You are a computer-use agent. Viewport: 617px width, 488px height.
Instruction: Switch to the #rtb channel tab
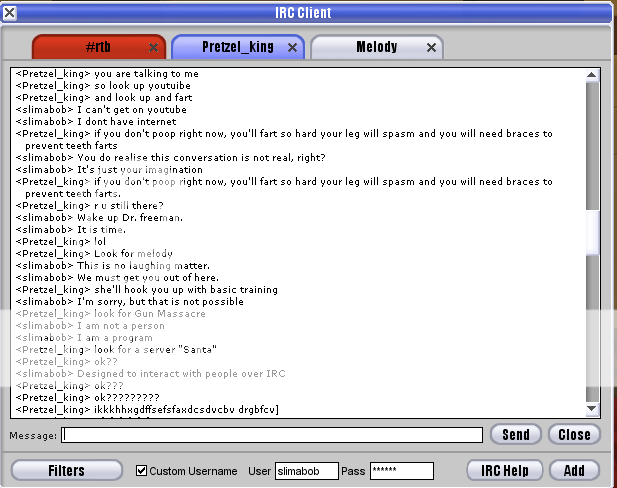[90, 47]
